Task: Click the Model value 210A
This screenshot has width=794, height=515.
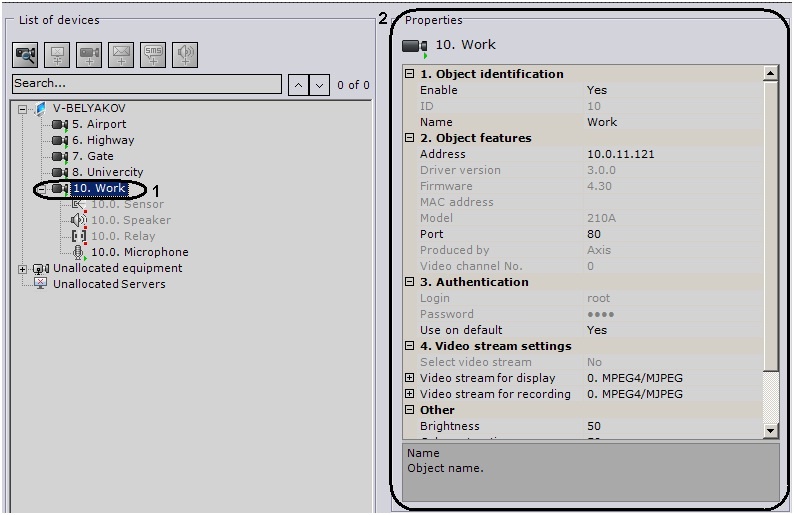Action: click(x=602, y=218)
